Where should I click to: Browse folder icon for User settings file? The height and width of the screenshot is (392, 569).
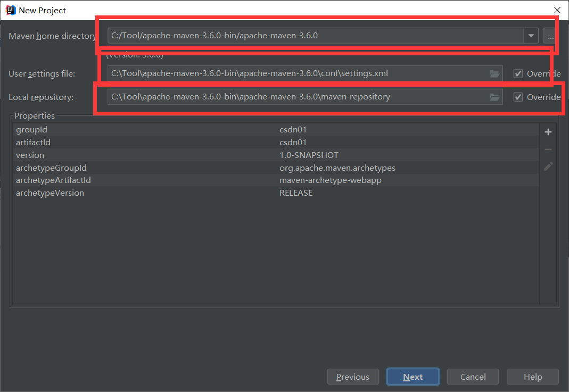pos(494,73)
